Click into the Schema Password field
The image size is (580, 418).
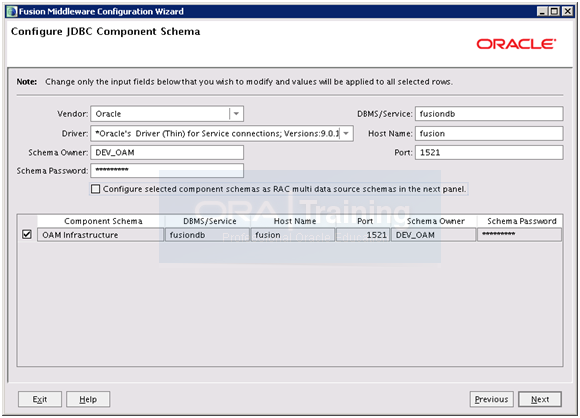pos(167,171)
